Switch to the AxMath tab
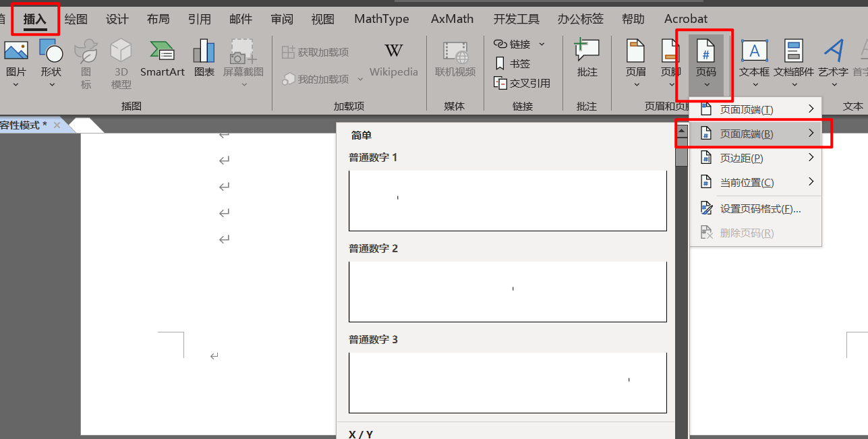This screenshot has height=439, width=868. pyautogui.click(x=452, y=19)
